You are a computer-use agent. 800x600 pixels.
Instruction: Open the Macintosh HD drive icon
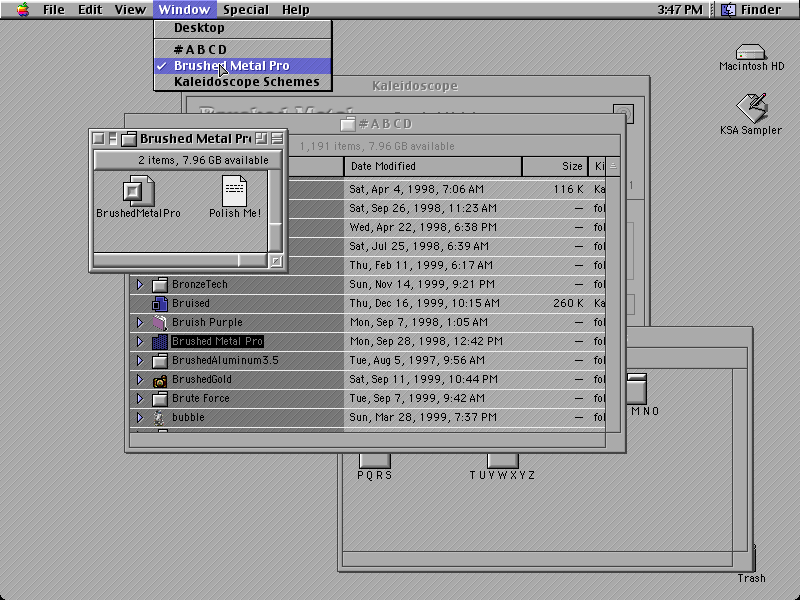[x=751, y=52]
